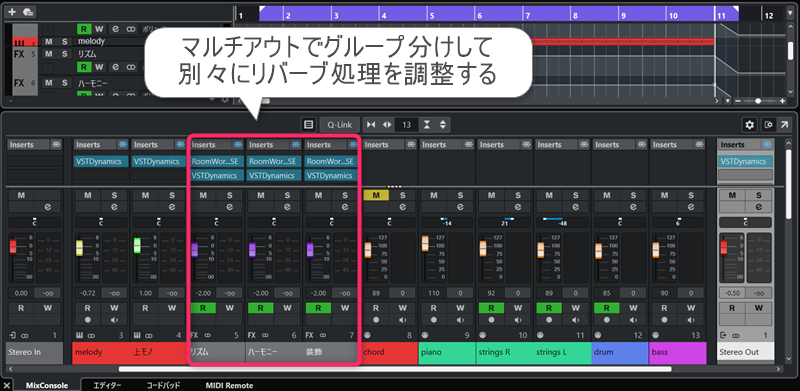
Task: Solo the Stereo Out channel
Action: [759, 195]
